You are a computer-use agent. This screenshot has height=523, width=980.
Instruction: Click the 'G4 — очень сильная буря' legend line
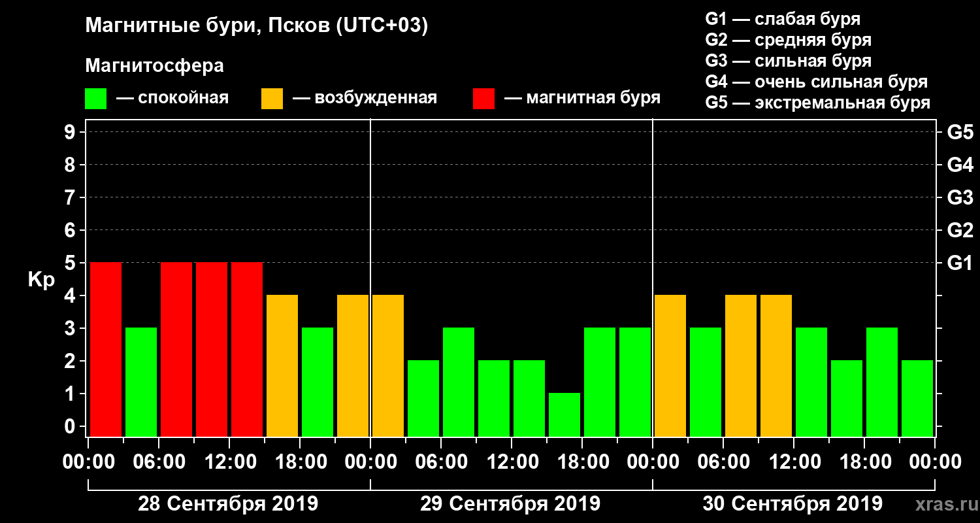pyautogui.click(x=816, y=82)
